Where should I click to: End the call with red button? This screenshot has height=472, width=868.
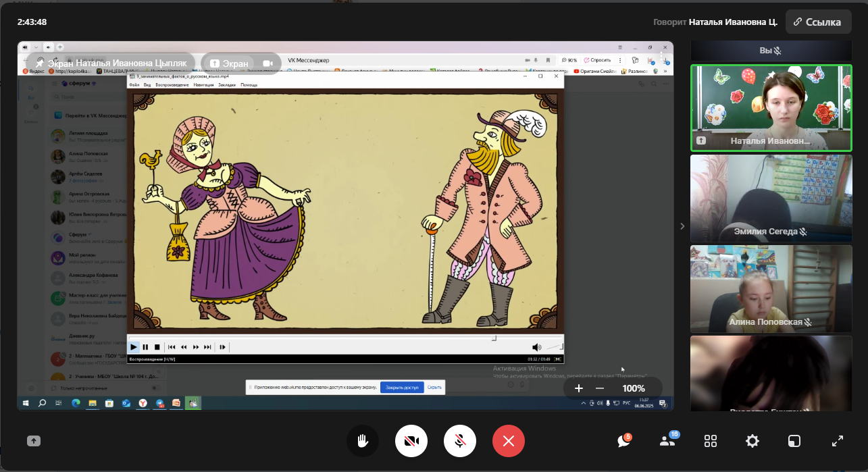click(x=509, y=441)
